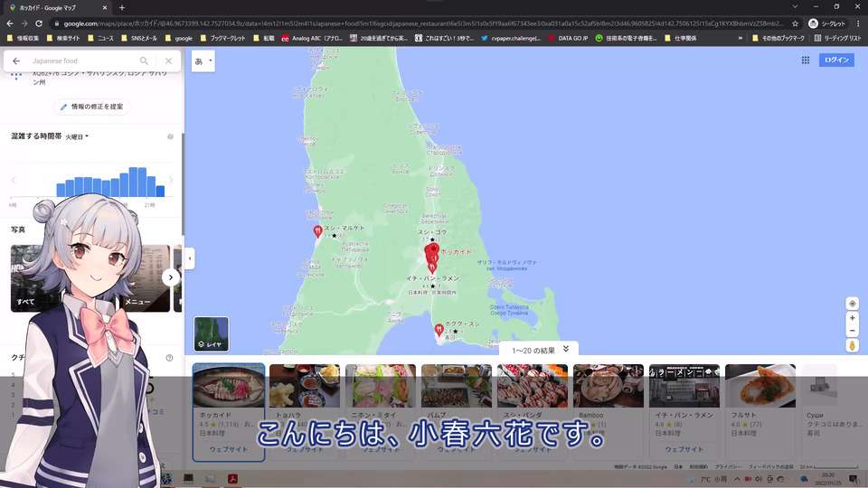868x488 pixels.
Task: Open Bamboo result card photo
Action: 608,386
